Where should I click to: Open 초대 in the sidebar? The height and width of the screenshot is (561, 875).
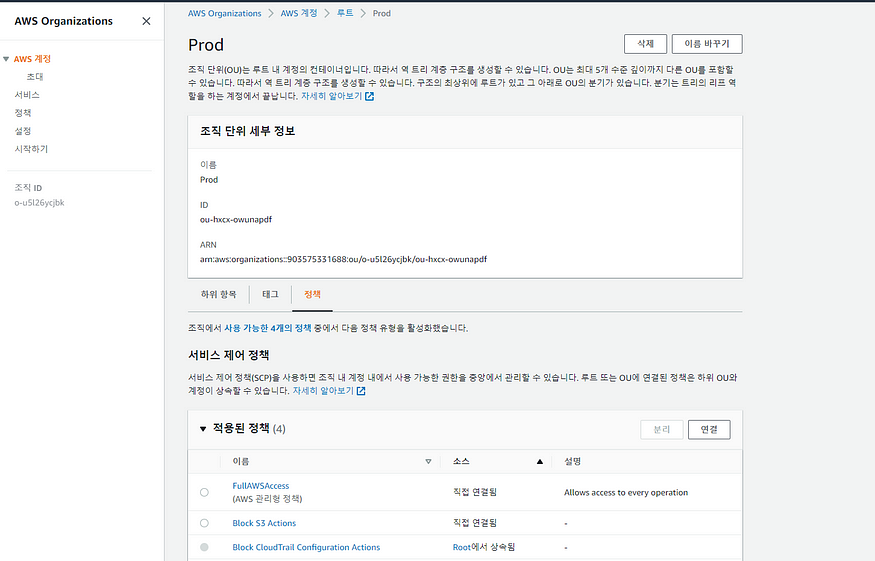pos(35,76)
